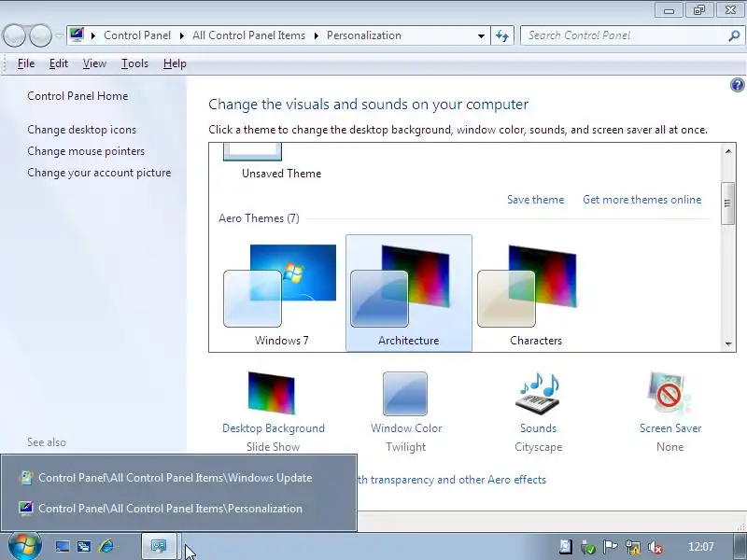Click the green shield security tray icon
747x560 pixels.
click(x=588, y=547)
